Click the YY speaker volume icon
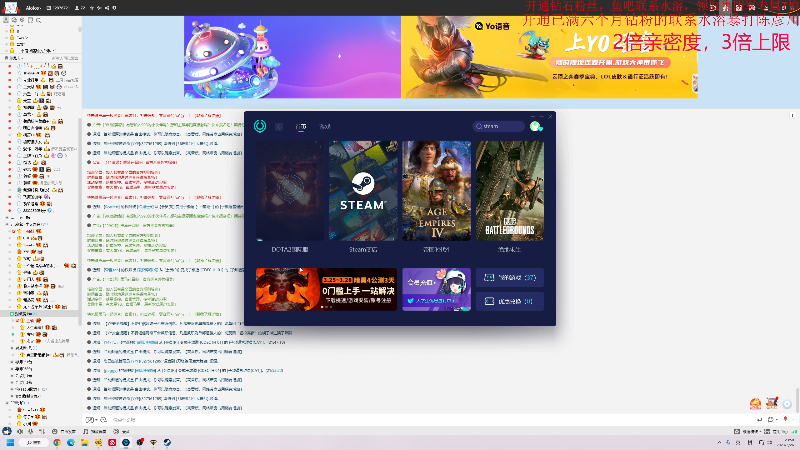 click(x=20, y=432)
